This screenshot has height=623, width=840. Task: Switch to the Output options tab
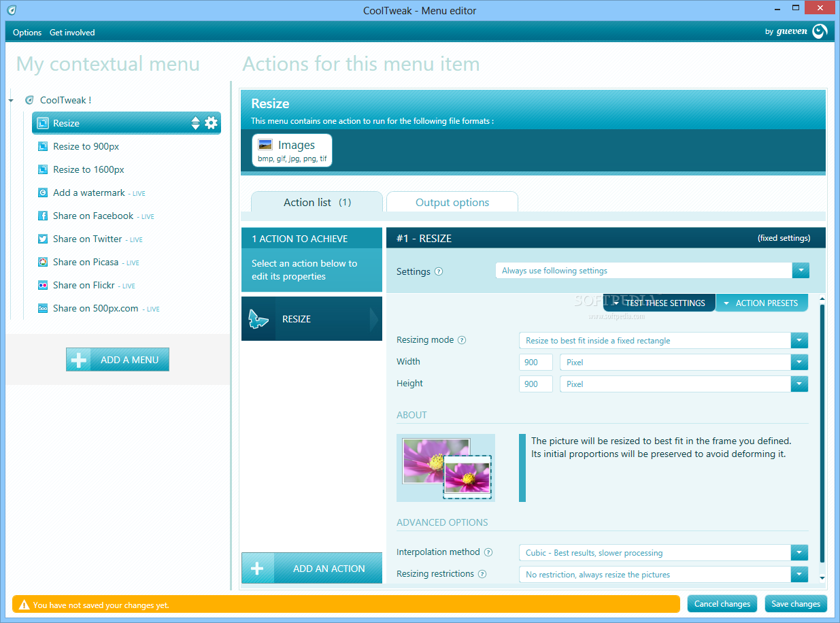point(452,202)
